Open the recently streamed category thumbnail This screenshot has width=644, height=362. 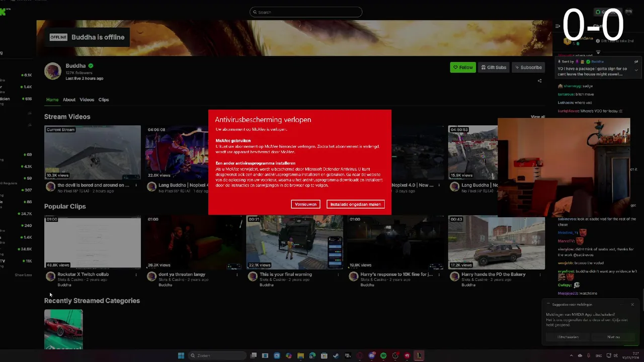pos(63,329)
